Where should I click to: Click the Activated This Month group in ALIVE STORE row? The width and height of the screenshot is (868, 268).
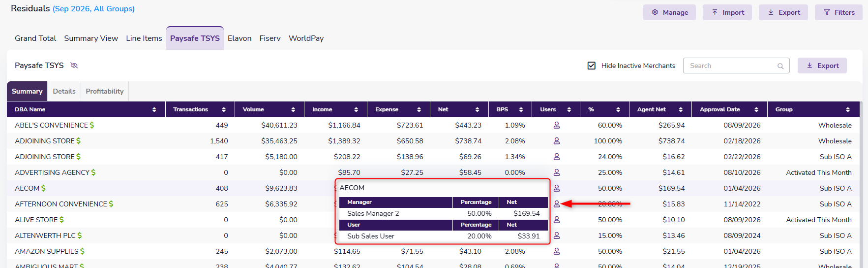(819, 220)
